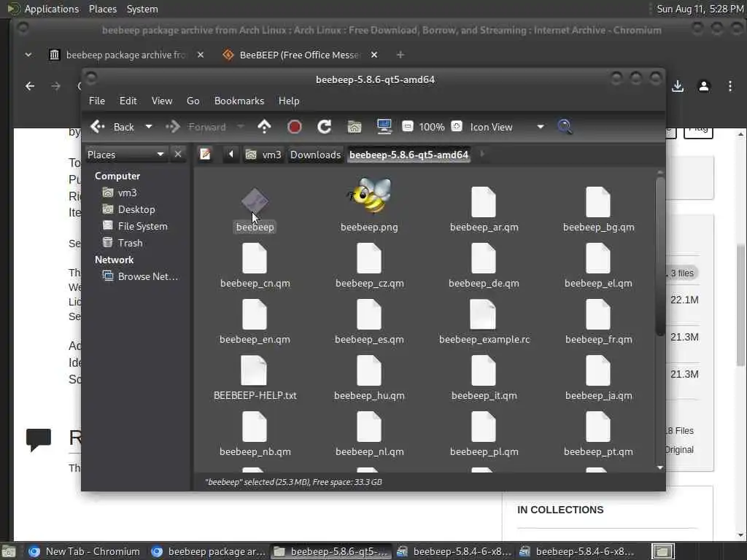Select the beebeep executable icon
Image resolution: width=747 pixels, height=560 pixels.
[255, 201]
